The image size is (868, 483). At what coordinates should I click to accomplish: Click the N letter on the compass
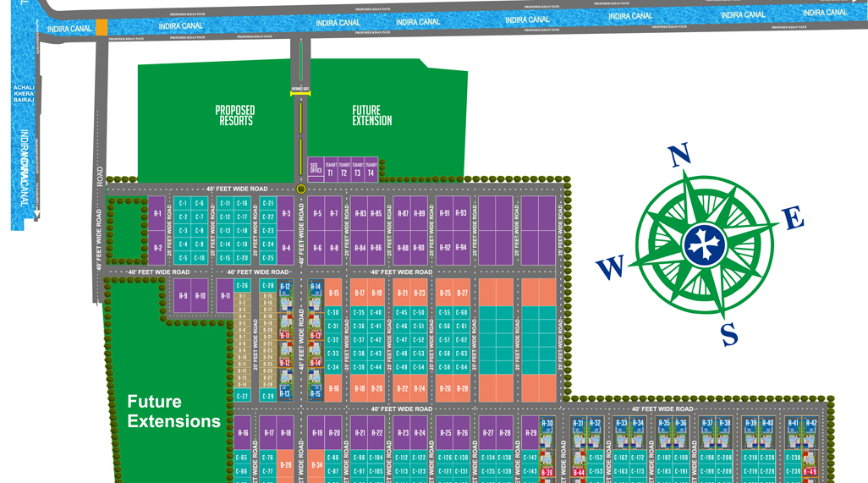tap(679, 156)
